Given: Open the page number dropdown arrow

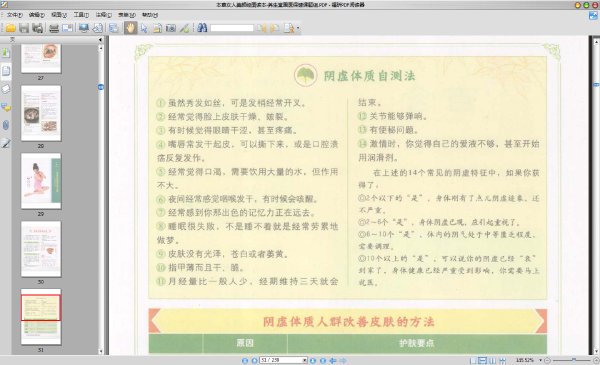Looking at the screenshot, I should click(x=305, y=360).
